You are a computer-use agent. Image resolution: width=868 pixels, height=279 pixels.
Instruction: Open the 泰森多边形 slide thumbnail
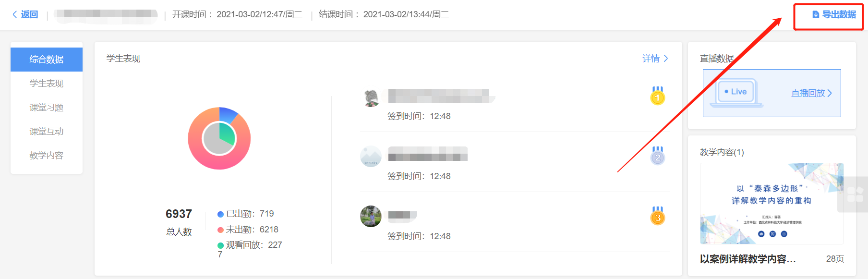[772, 204]
